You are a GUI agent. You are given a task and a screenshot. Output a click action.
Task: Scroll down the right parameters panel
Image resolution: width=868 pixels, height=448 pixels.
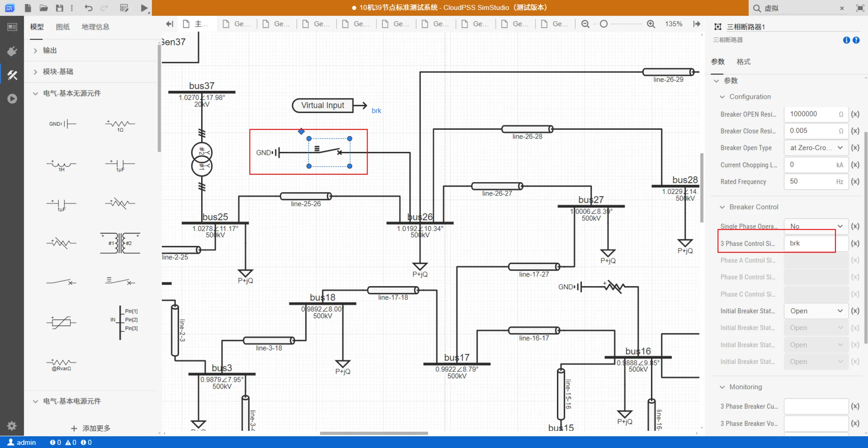(865, 433)
